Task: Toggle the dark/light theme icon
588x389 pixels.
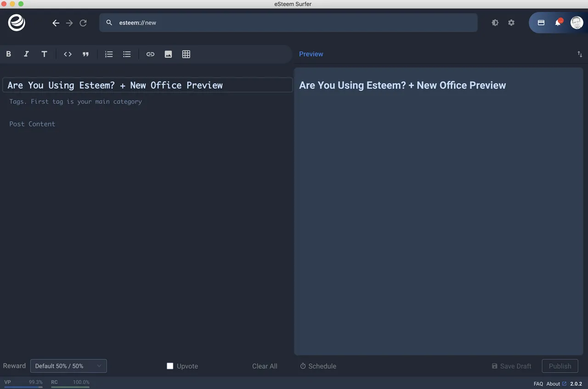Action: [x=495, y=23]
